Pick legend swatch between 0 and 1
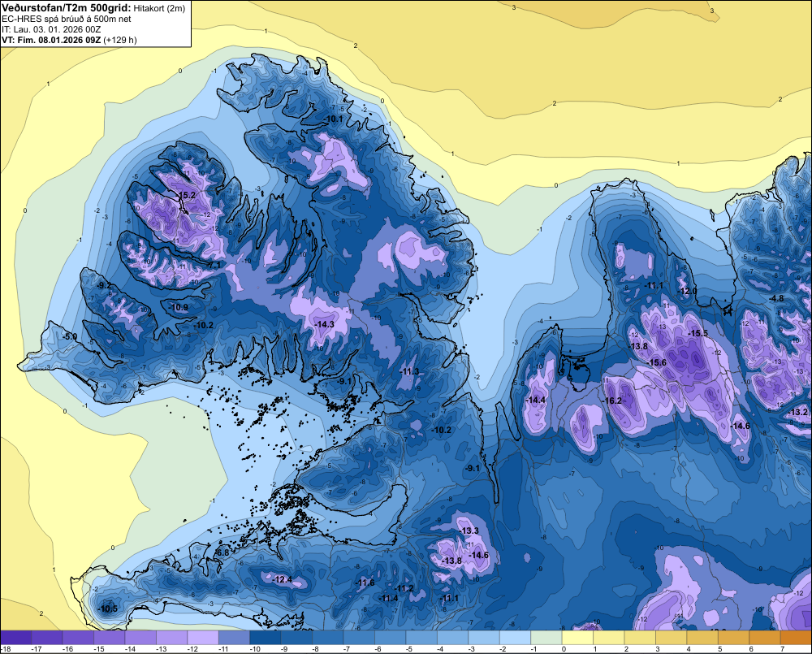This screenshot has height=654, width=812. (577, 638)
